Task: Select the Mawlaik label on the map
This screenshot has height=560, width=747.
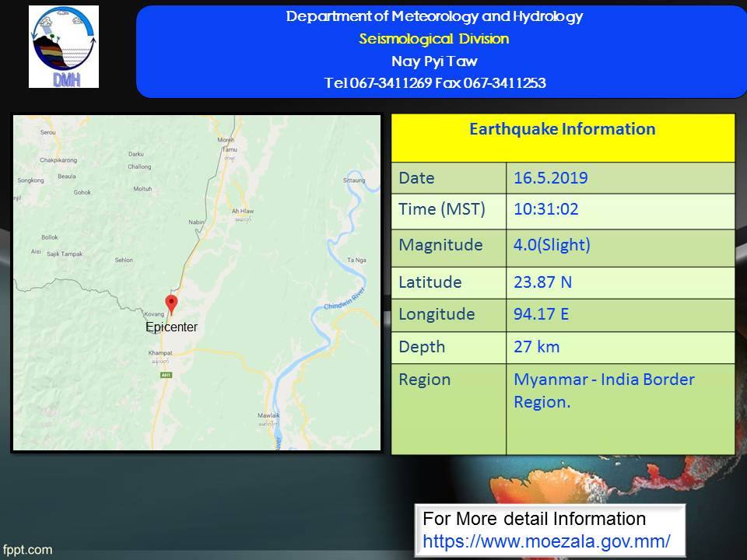Action: 268,416
